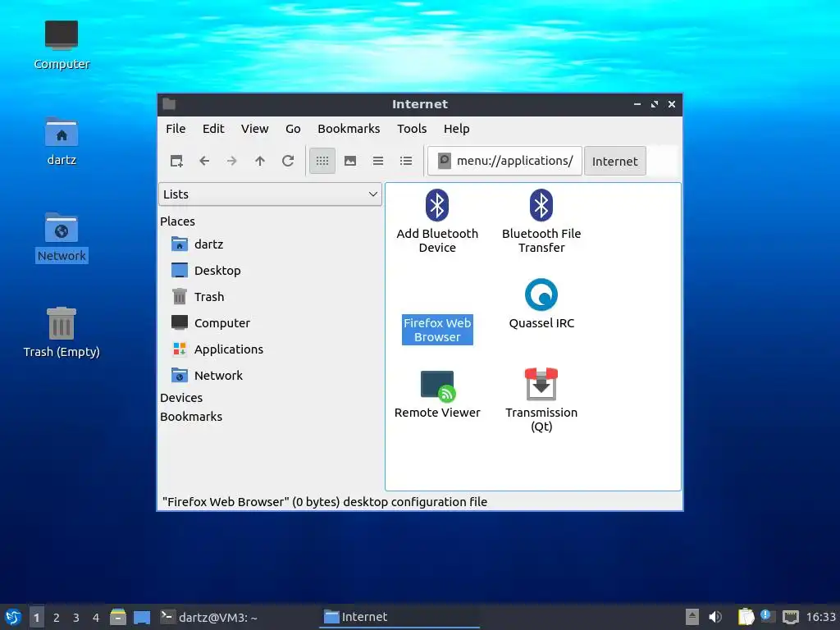Select the Remote Viewer icon

pos(437,394)
